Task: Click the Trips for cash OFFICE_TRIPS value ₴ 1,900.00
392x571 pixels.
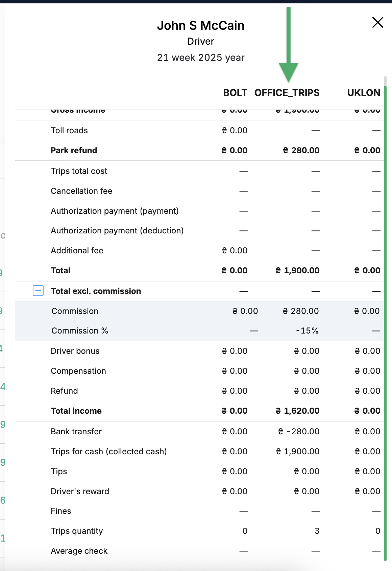Action: click(298, 452)
